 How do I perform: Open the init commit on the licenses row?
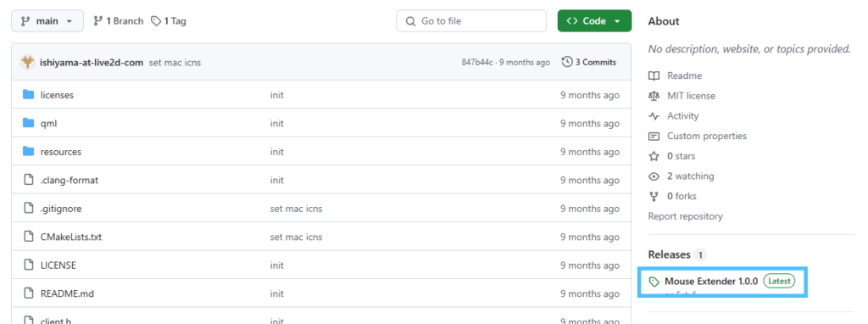point(277,95)
